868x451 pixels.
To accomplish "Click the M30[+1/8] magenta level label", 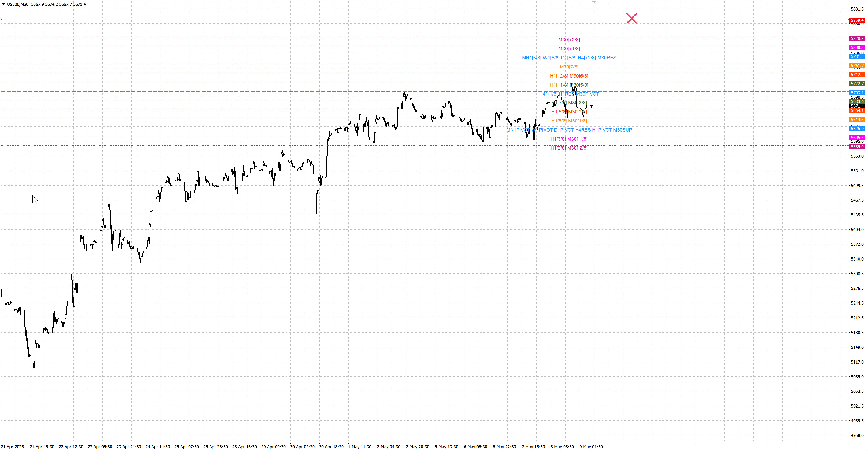I will point(569,49).
